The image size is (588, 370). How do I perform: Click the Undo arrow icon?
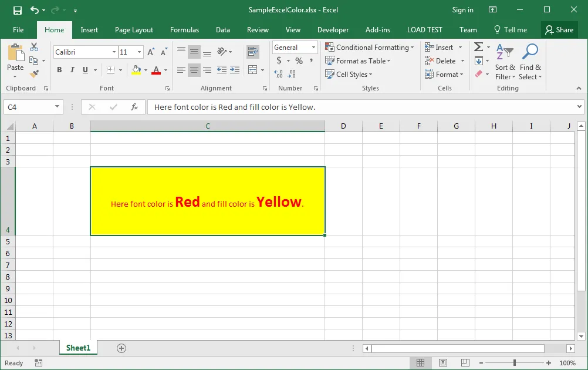[x=35, y=10]
